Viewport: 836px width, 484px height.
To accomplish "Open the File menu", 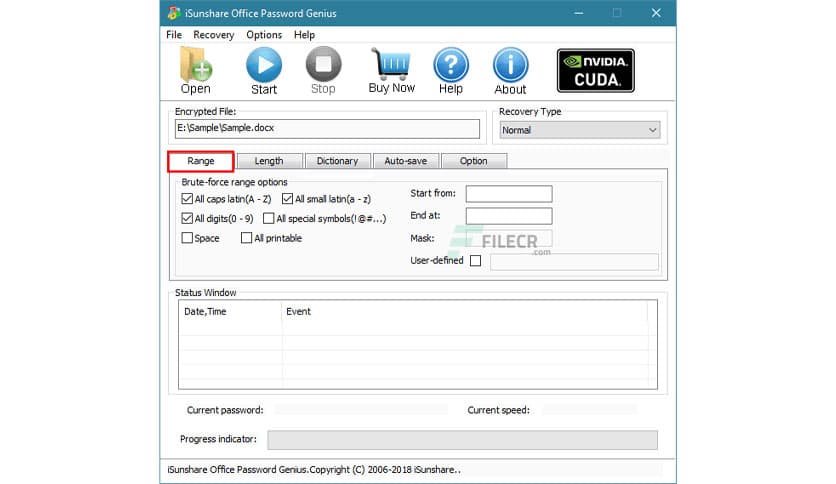I will point(174,35).
